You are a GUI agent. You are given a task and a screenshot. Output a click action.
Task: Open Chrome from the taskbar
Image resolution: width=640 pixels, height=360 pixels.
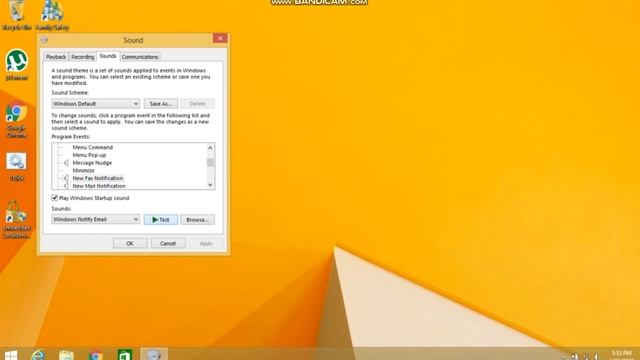point(96,355)
